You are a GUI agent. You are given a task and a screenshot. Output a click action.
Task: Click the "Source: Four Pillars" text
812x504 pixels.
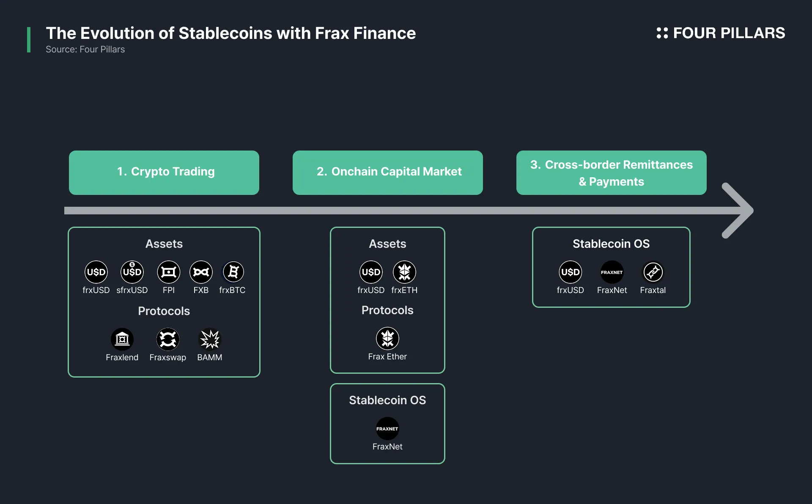point(85,49)
